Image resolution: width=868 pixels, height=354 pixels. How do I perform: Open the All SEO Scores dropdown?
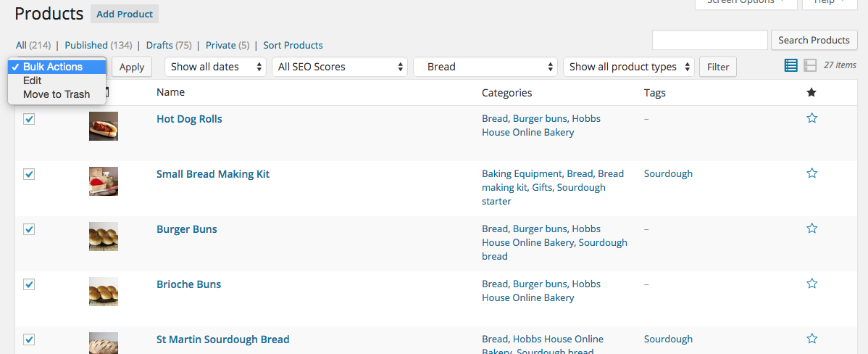341,67
